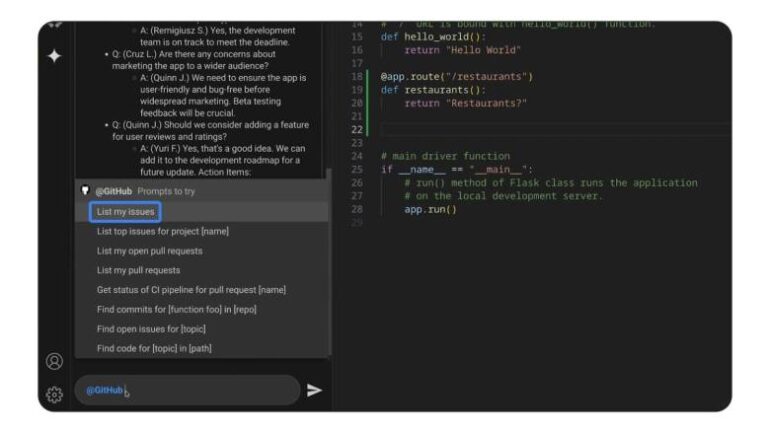Choose 'Get status of CI pipeline' prompt

191,290
